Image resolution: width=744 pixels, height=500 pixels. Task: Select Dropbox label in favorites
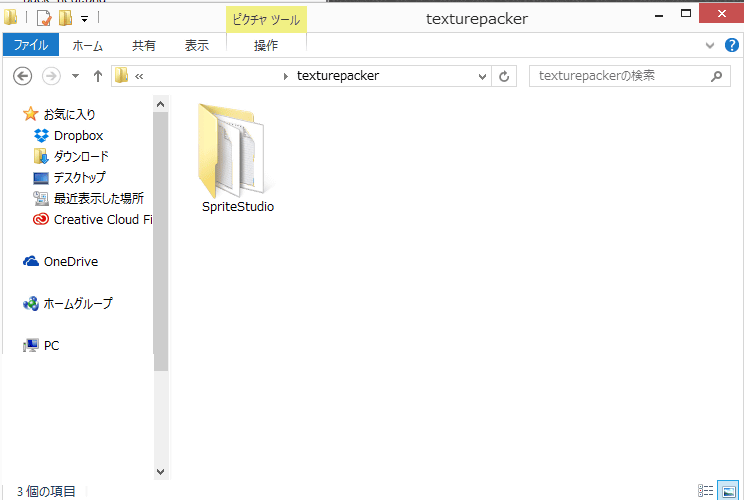[78, 136]
